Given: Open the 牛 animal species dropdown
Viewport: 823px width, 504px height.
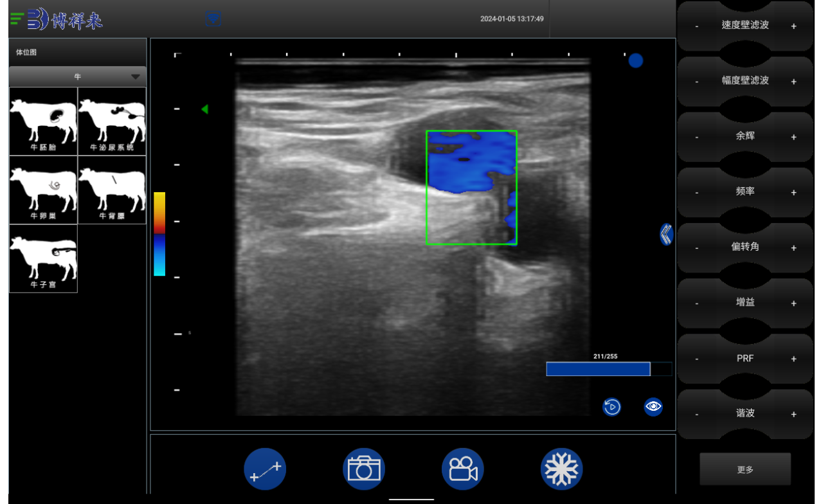Looking at the screenshot, I should pos(78,76).
